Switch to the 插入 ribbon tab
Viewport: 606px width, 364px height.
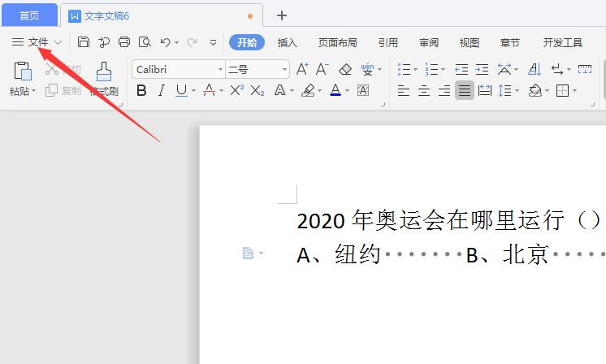coord(287,42)
